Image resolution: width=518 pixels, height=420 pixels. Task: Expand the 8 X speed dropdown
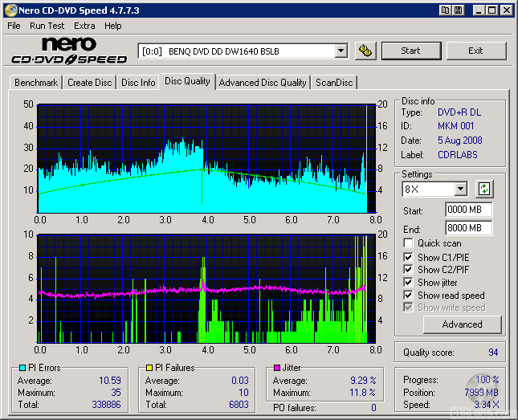[460, 190]
